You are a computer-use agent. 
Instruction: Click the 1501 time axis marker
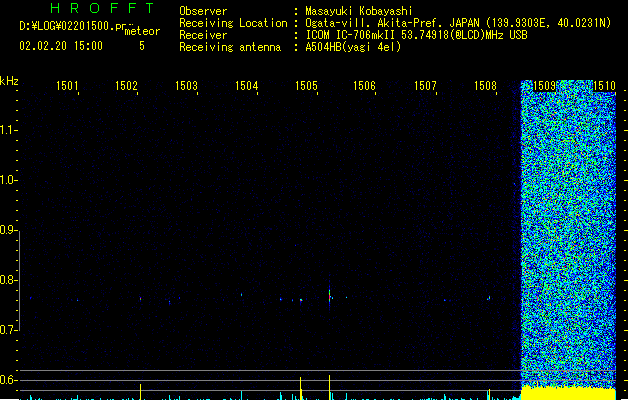[67, 86]
